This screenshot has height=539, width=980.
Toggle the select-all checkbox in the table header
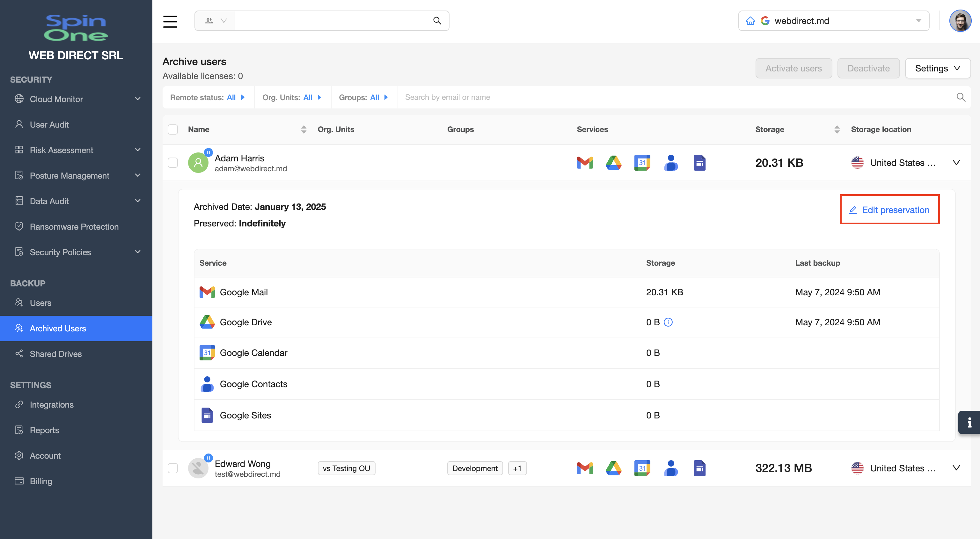pos(173,129)
